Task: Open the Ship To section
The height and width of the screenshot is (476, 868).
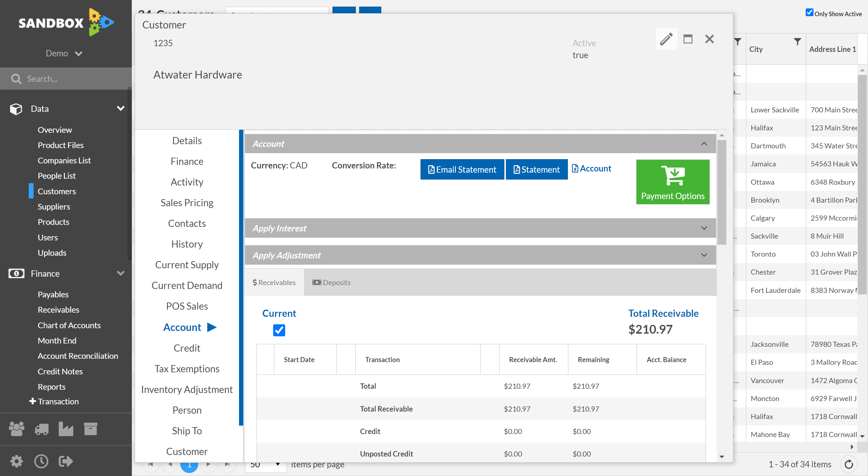Action: 187,431
